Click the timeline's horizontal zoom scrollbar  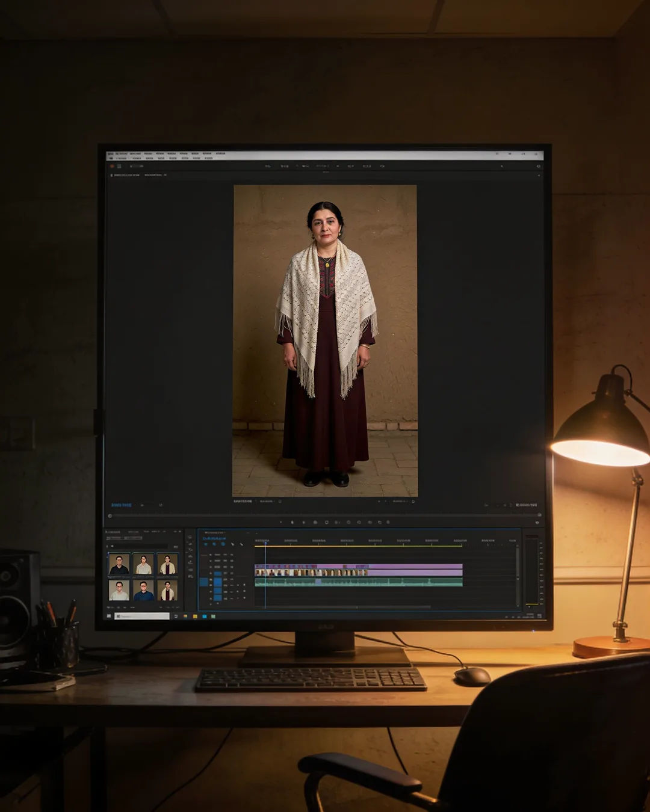tap(343, 607)
